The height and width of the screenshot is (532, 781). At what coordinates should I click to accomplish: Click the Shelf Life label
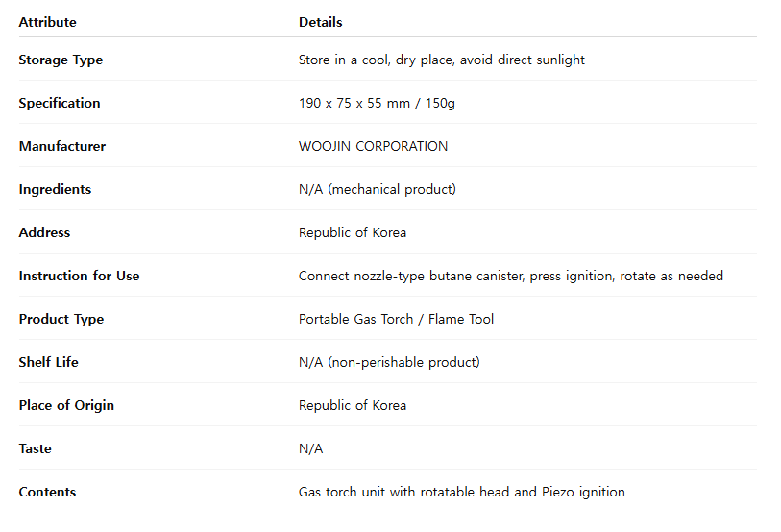coord(49,362)
